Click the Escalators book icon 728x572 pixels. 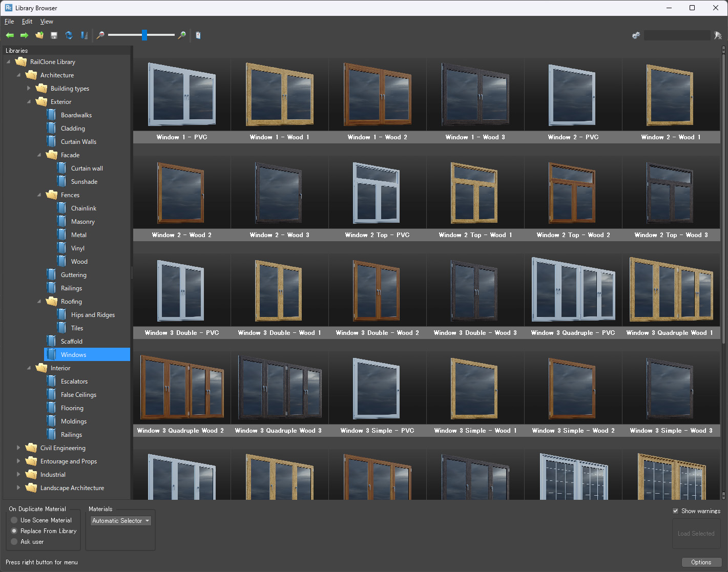[x=51, y=382]
